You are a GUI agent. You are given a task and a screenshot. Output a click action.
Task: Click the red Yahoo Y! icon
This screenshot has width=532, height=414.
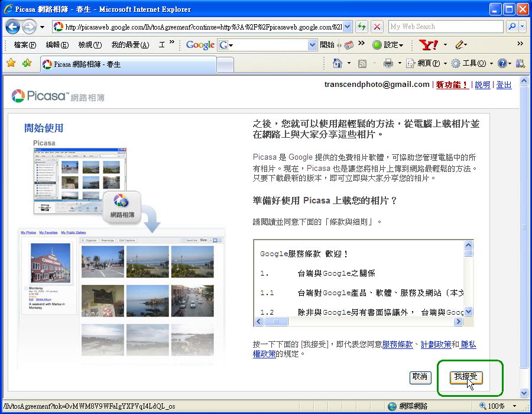[428, 45]
